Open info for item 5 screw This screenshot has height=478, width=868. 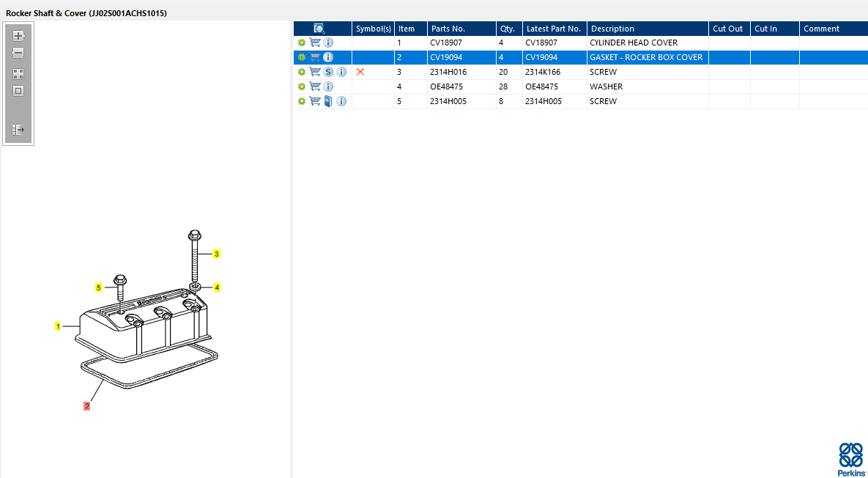pos(341,101)
